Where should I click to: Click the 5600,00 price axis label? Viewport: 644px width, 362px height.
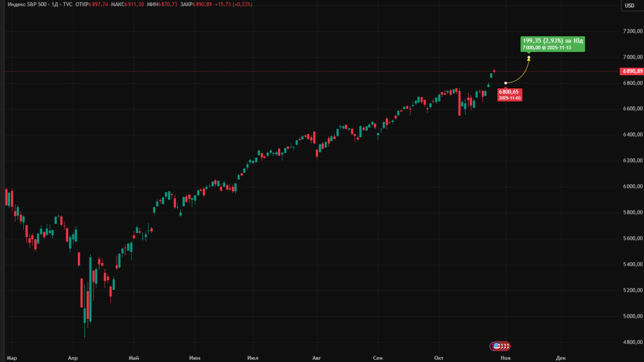click(x=632, y=238)
